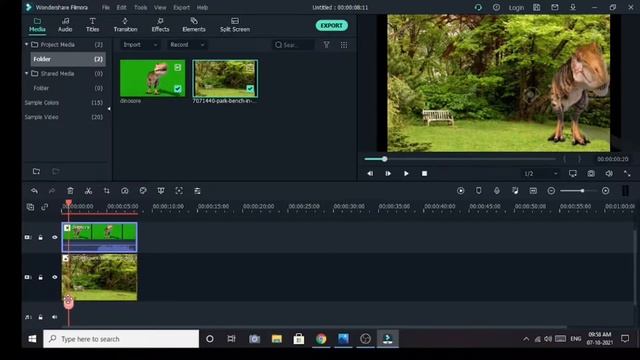
Task: Switch to the Transition tab
Action: pos(125,24)
